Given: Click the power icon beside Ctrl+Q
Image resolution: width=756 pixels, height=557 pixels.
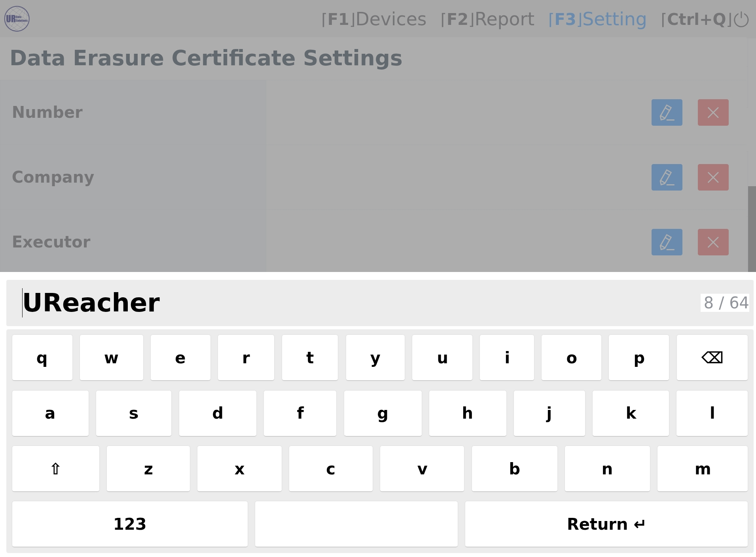Looking at the screenshot, I should (741, 19).
